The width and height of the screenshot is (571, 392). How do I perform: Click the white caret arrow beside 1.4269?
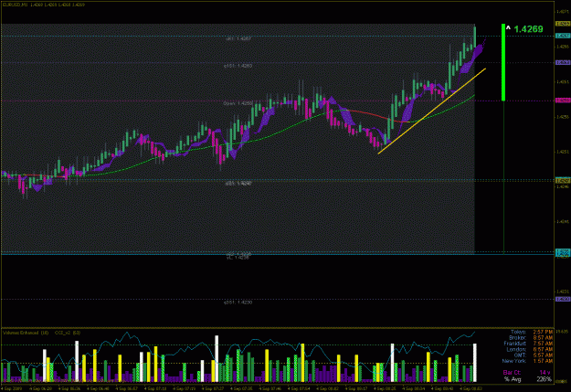(508, 27)
